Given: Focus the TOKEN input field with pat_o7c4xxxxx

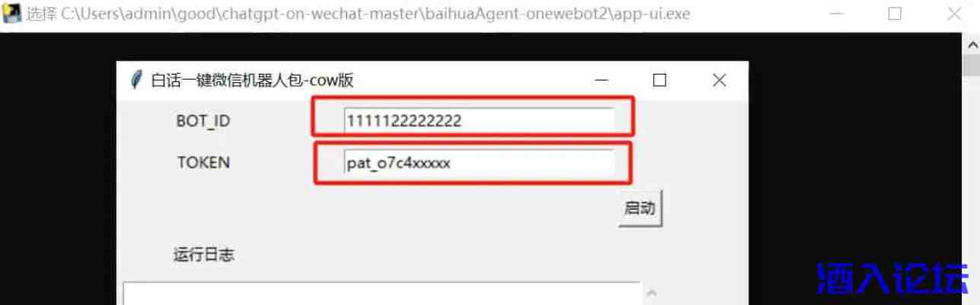Looking at the screenshot, I should [478, 162].
